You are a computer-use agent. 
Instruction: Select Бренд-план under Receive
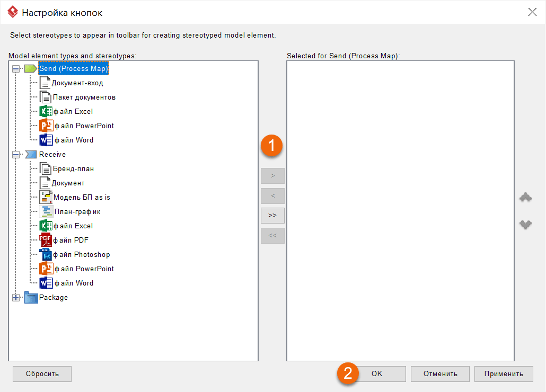73,169
